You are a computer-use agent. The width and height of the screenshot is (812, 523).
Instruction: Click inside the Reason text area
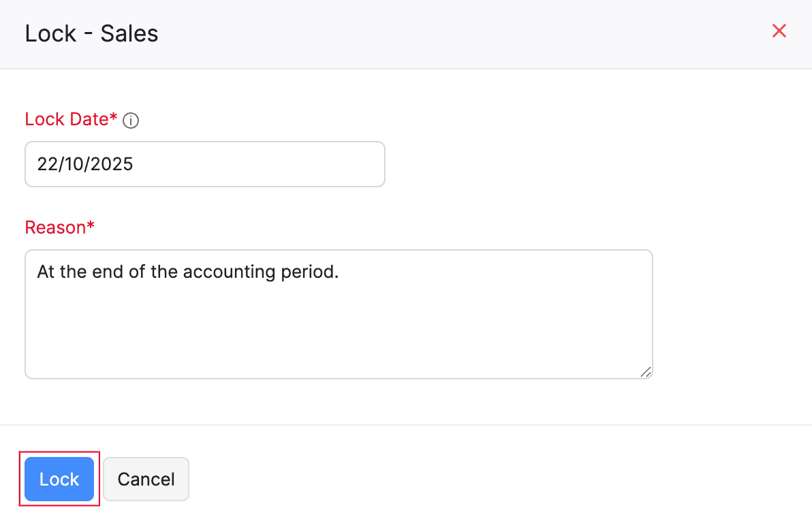[x=339, y=313]
